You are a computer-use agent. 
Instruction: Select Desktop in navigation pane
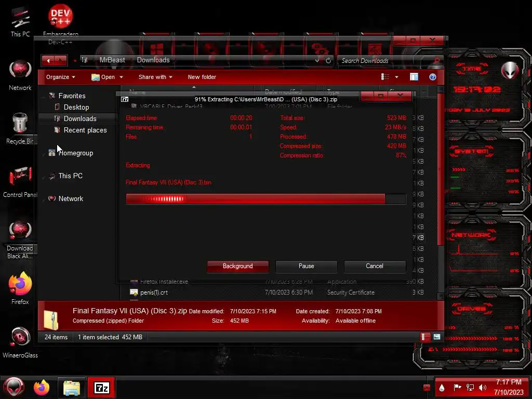[x=76, y=107]
